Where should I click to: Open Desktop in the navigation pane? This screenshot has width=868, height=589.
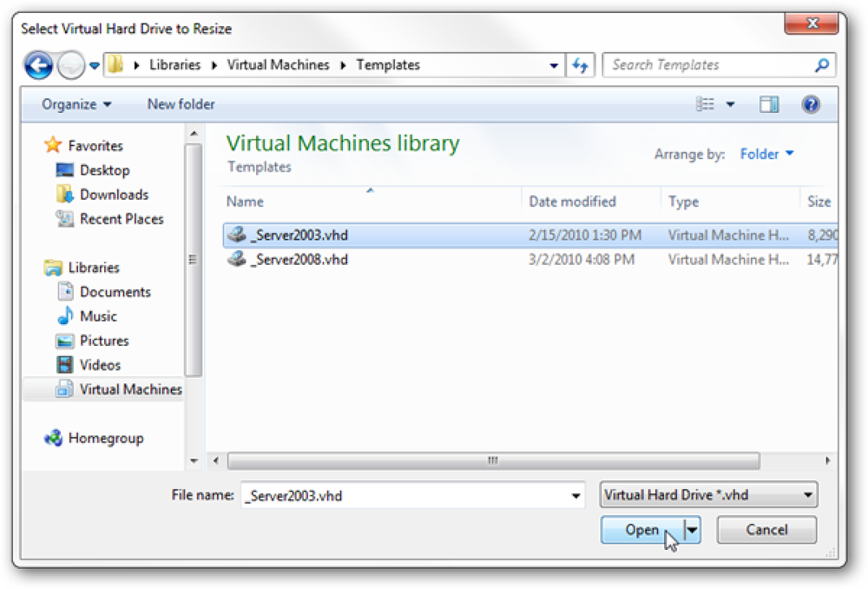(105, 170)
